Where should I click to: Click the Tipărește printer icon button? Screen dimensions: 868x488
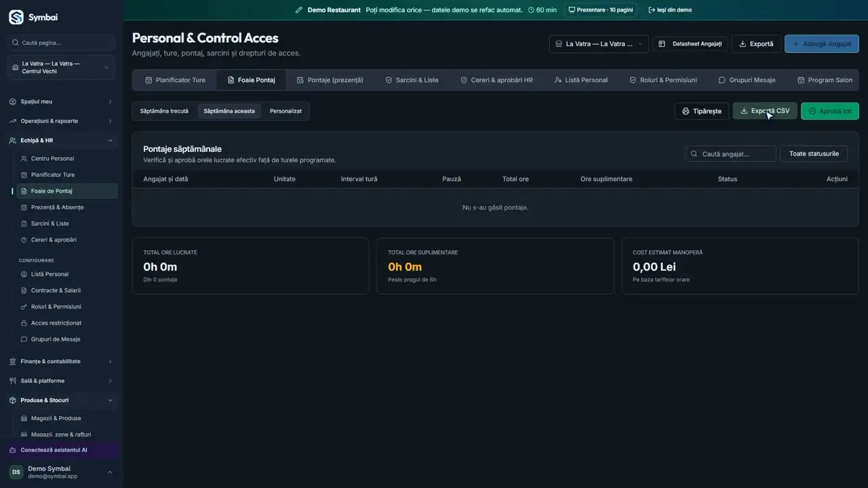tap(702, 111)
